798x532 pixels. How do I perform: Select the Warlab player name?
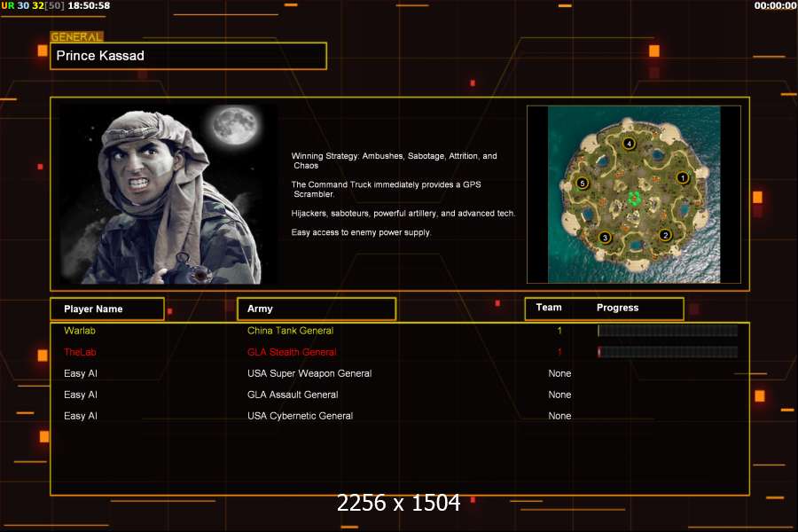click(x=80, y=331)
